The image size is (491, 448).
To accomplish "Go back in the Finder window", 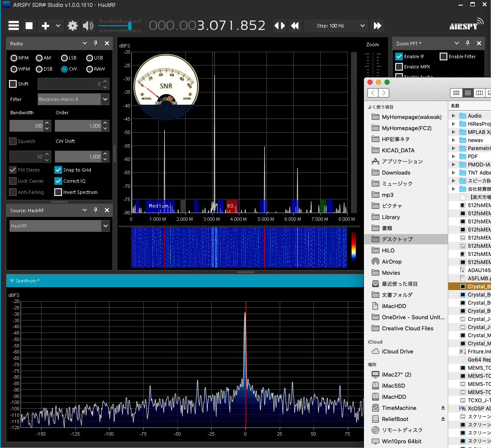I will pos(373,93).
